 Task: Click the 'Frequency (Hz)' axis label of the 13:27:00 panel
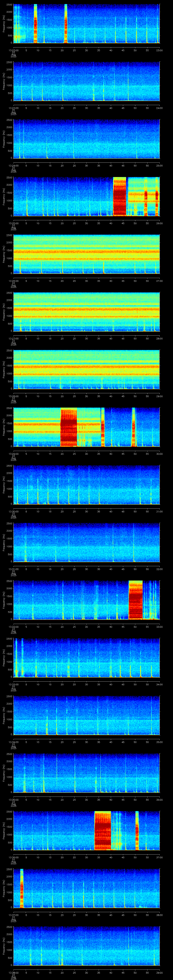point(4,312)
